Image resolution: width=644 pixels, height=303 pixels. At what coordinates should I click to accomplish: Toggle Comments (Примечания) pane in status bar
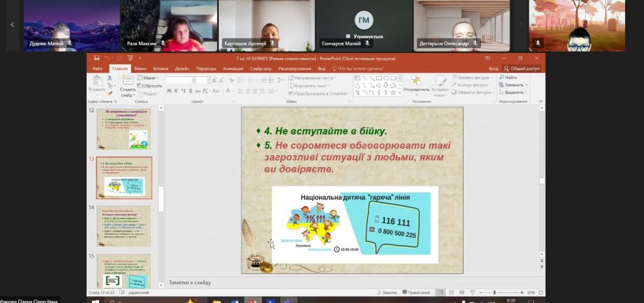[416, 292]
